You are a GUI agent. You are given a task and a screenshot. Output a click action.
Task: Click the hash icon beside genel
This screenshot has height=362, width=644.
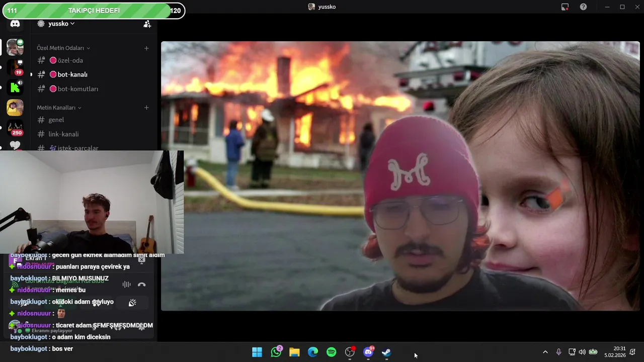pos(41,120)
